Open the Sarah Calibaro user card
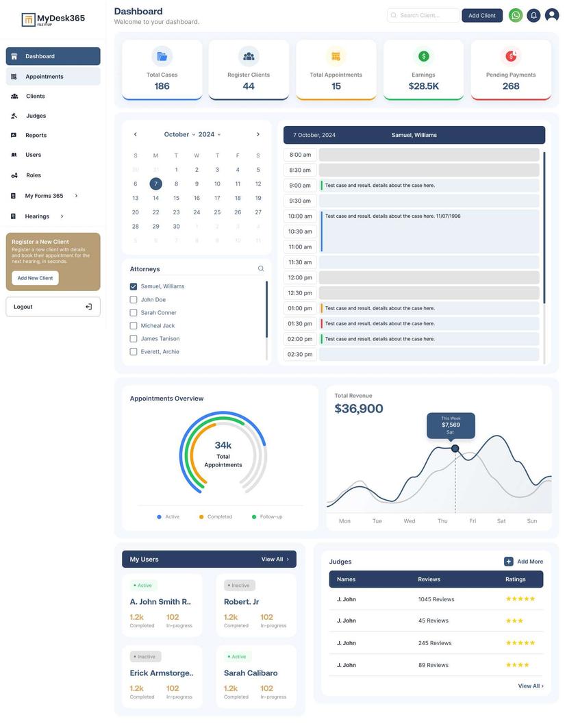 pyautogui.click(x=256, y=677)
